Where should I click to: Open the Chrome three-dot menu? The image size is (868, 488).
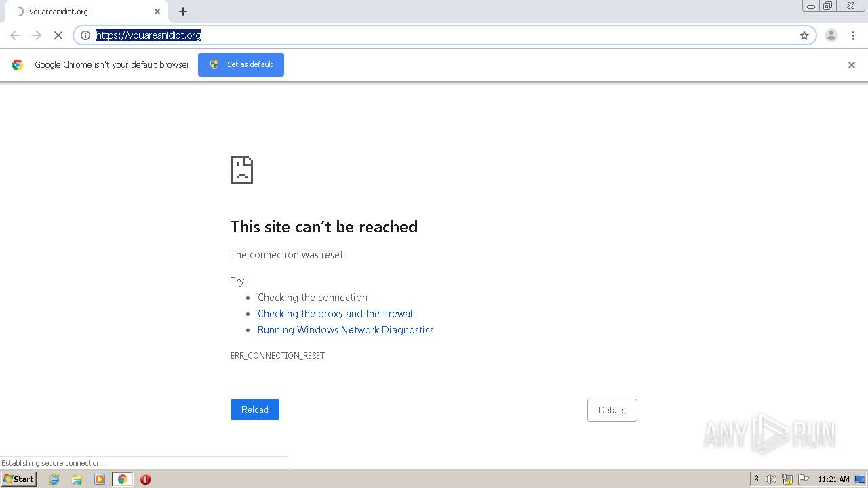tap(853, 35)
